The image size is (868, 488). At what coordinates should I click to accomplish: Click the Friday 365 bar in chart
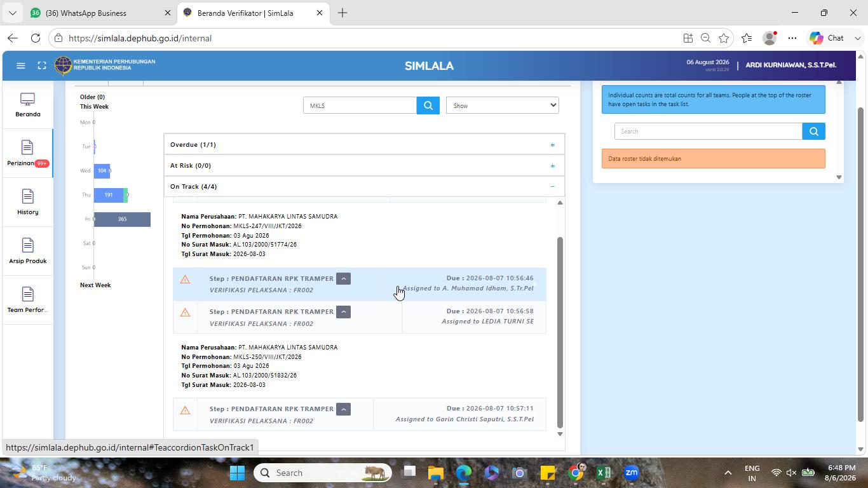click(122, 219)
